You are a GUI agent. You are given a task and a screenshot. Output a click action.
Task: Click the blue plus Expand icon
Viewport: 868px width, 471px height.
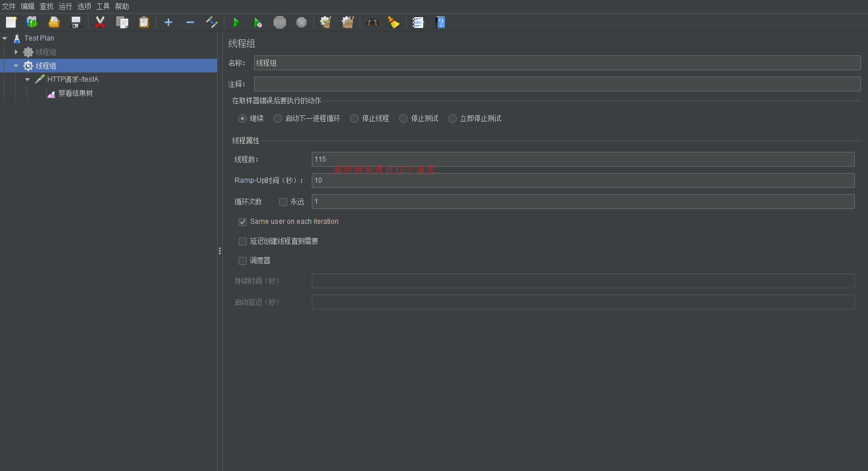(x=168, y=22)
